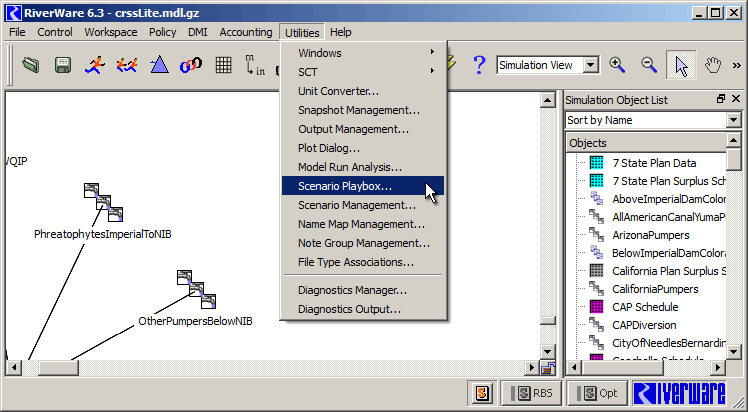748x412 pixels.
Task: Click the zoom out magnifier icon
Action: click(x=649, y=65)
